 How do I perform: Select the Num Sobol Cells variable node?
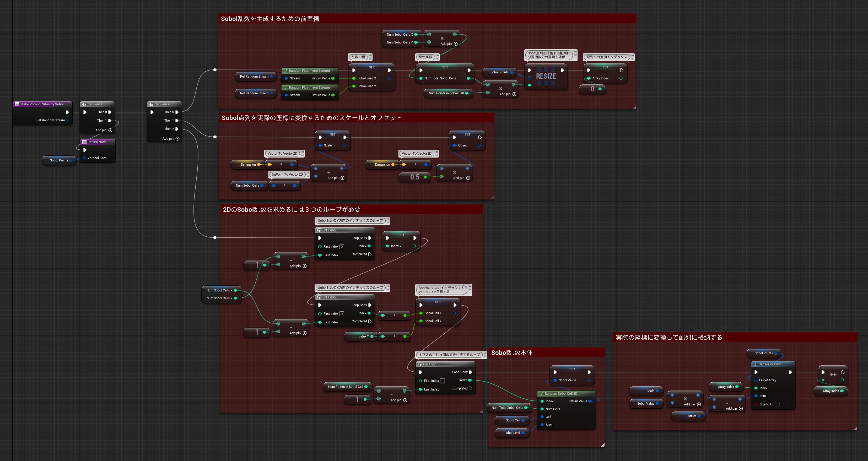coord(249,185)
